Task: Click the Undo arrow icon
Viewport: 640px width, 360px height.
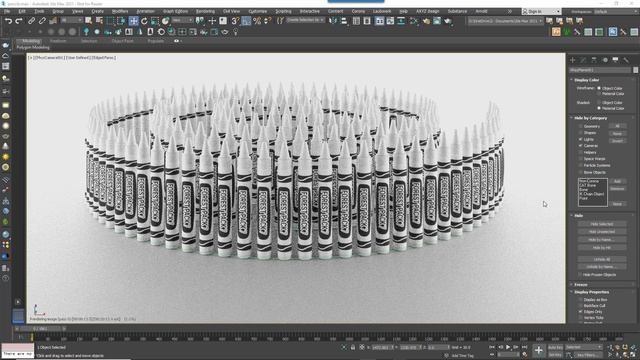Action: (9, 21)
